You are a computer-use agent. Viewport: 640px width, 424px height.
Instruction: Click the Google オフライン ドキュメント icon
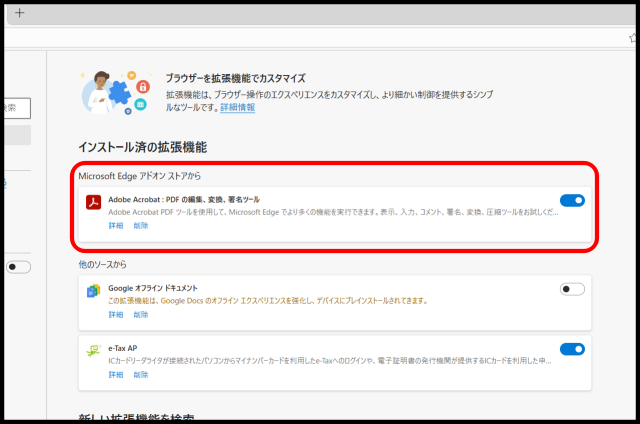(93, 291)
